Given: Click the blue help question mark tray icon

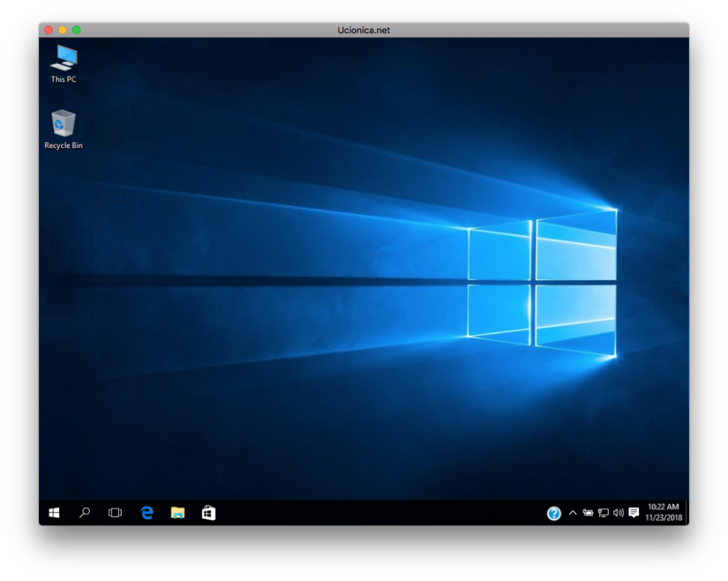Looking at the screenshot, I should click(x=554, y=513).
